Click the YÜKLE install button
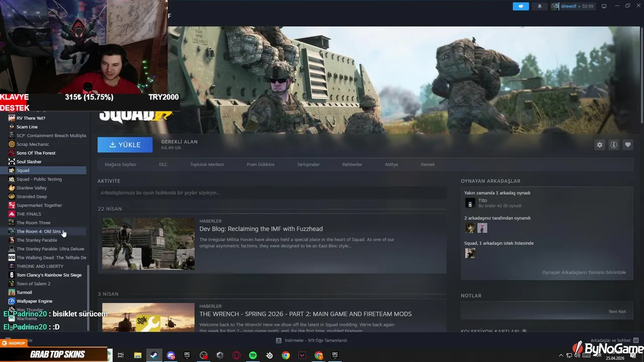644x362 pixels. pos(125,145)
